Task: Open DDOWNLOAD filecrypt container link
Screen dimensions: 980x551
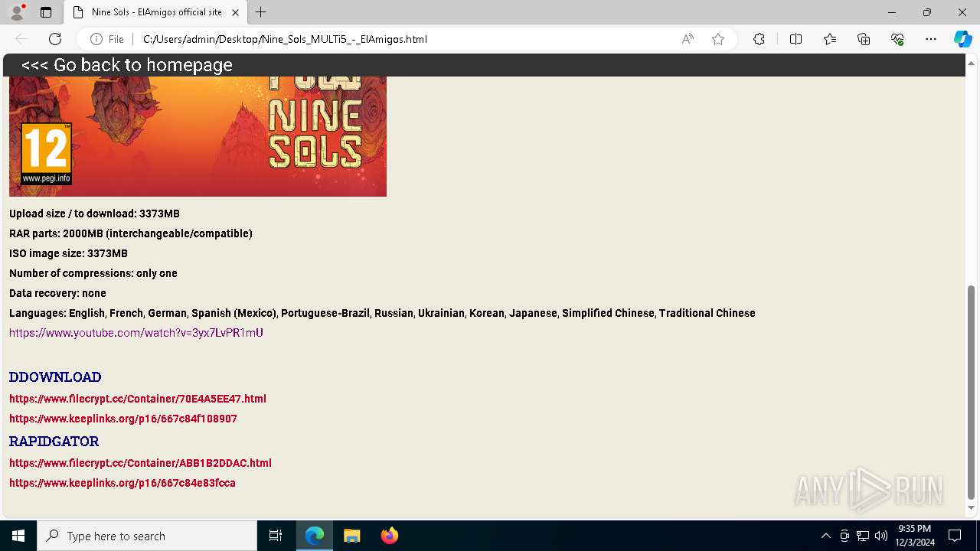Action: click(138, 399)
